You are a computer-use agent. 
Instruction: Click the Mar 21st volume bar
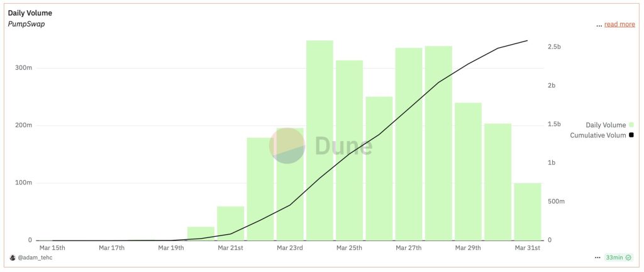tap(230, 223)
